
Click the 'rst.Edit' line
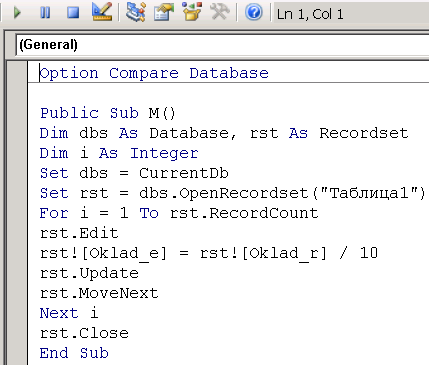point(79,233)
